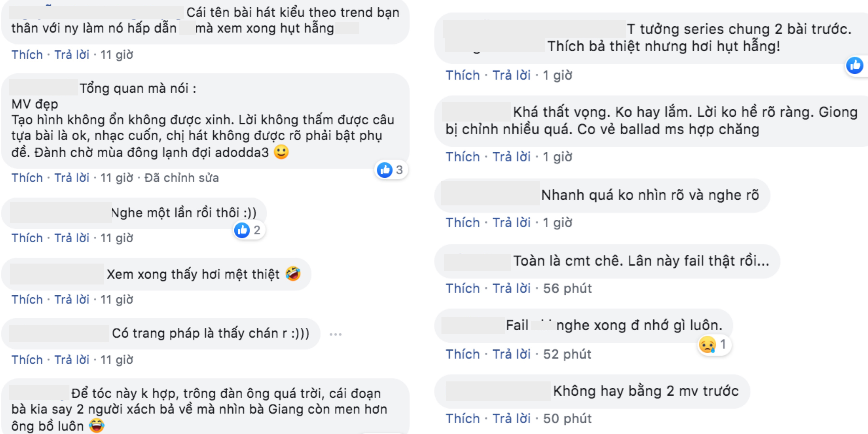Click smiley emoji after "đợi adodda3"
The width and height of the screenshot is (868, 434).
point(281,152)
